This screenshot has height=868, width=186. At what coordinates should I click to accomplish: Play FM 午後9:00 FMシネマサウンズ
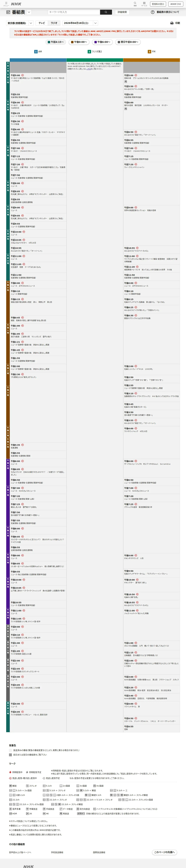[x=136, y=556]
